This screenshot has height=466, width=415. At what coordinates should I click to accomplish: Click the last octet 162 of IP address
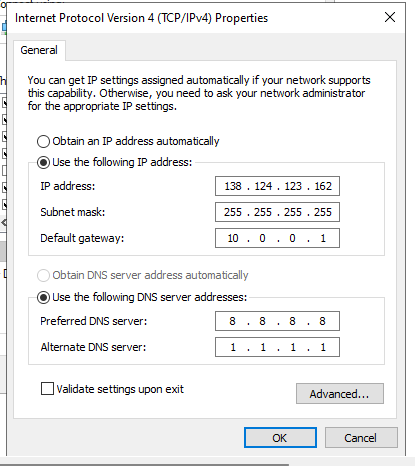coord(323,186)
